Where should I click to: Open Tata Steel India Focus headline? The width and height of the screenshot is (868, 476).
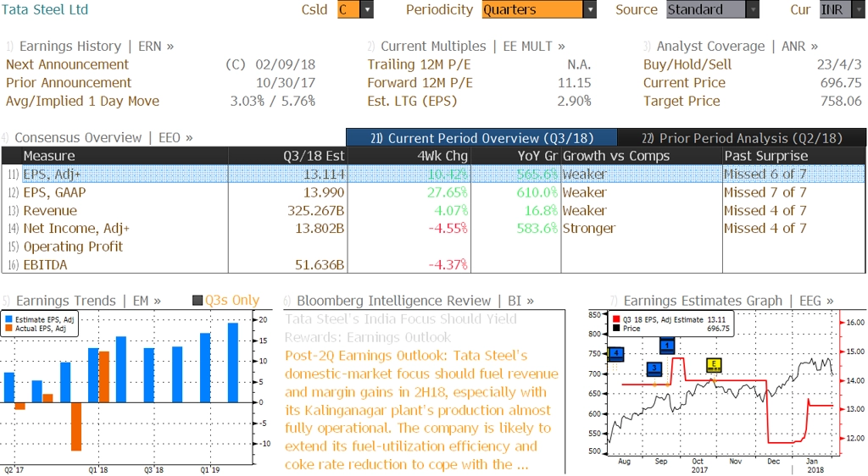pyautogui.click(x=401, y=328)
